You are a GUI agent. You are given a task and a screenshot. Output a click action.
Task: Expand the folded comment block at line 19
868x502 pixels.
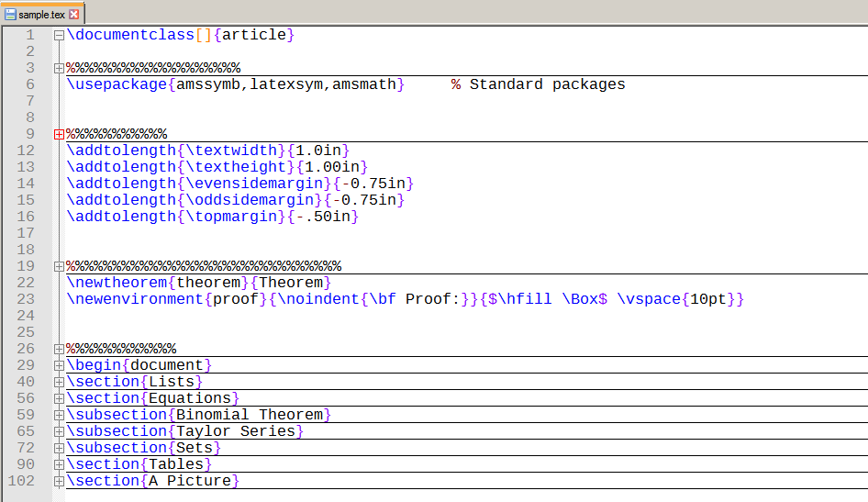pos(59,267)
